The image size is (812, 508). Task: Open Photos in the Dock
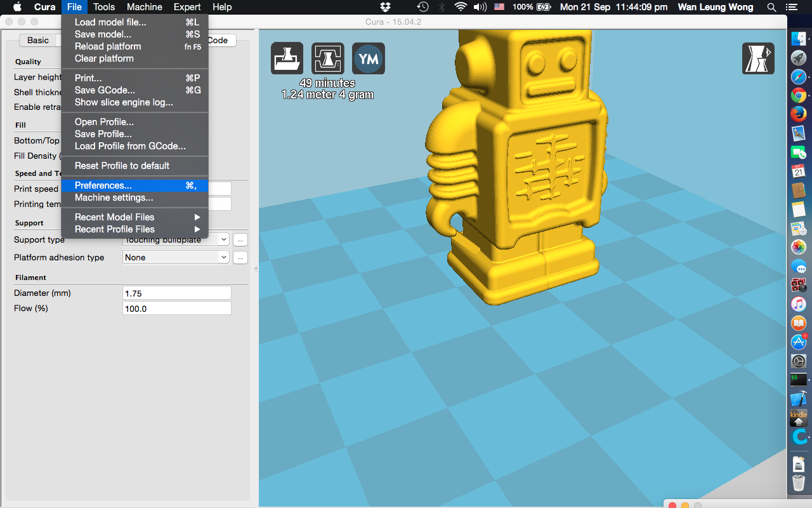(798, 247)
